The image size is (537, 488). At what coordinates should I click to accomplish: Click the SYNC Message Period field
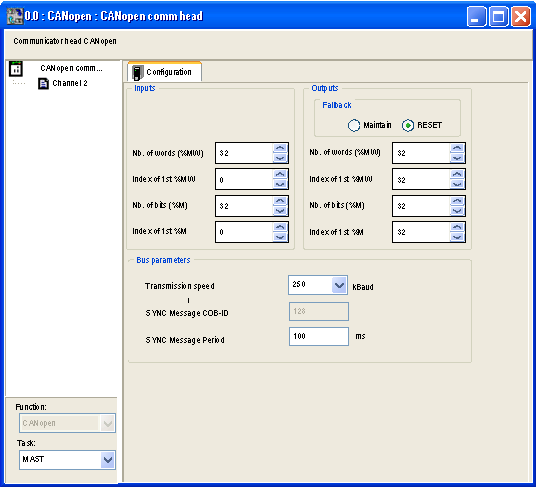pos(319,336)
